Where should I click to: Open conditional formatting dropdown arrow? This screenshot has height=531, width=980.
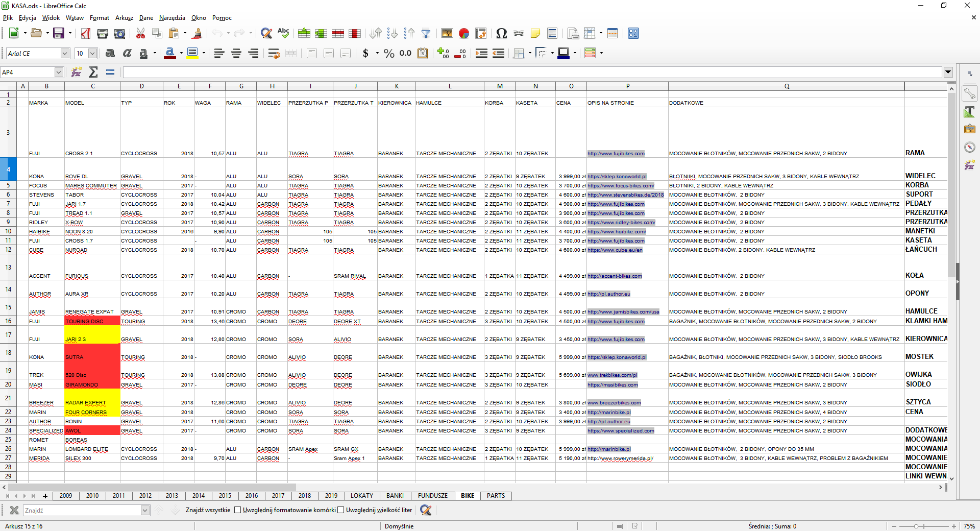(x=601, y=53)
